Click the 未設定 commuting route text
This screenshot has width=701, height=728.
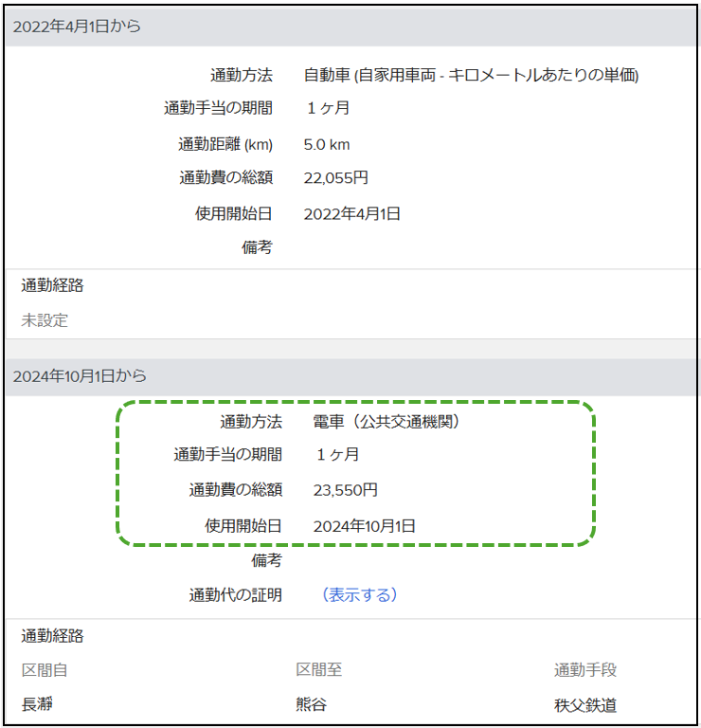(45, 320)
